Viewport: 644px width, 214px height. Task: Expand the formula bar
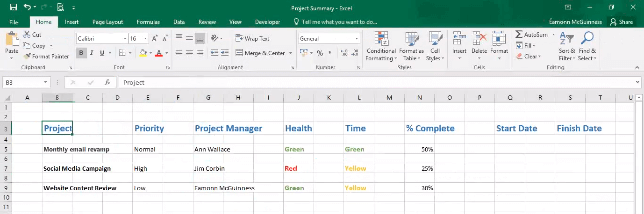click(637, 82)
